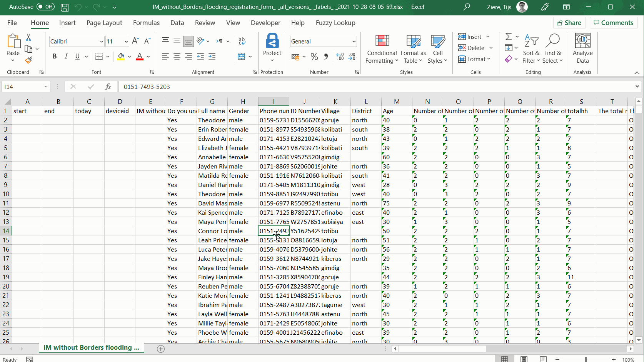
Task: Switch to Page Break Preview in status bar
Action: click(543, 359)
